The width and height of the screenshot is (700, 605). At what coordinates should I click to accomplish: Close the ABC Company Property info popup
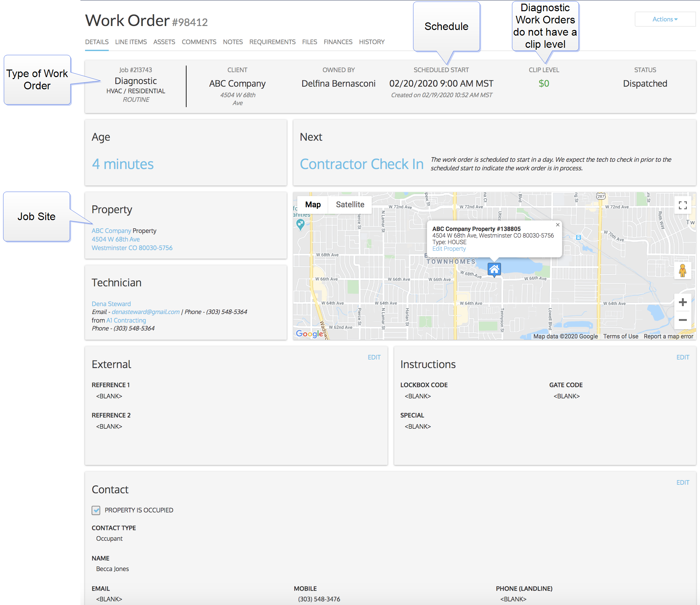tap(558, 225)
